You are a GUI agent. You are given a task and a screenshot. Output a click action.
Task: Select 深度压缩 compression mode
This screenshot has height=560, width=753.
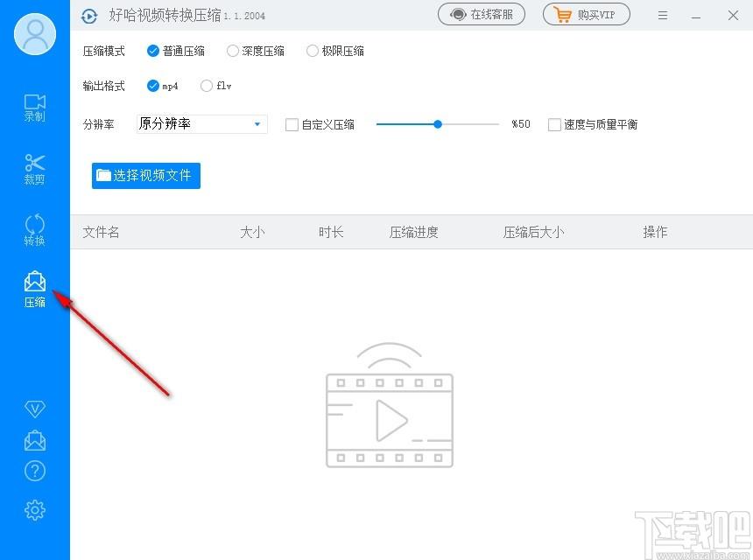(x=256, y=51)
